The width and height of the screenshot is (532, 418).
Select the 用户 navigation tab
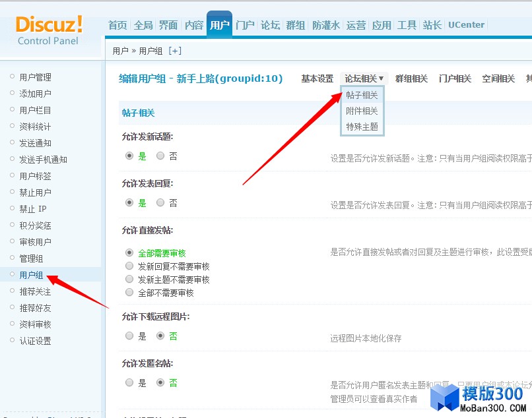click(x=219, y=24)
